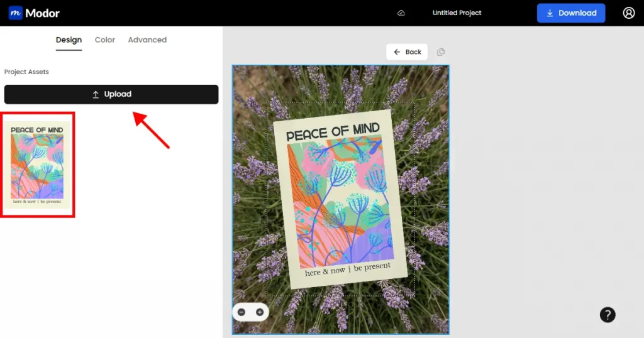Screen dimensions: 644x338
Task: Click the Back button above canvas
Action: pos(407,52)
